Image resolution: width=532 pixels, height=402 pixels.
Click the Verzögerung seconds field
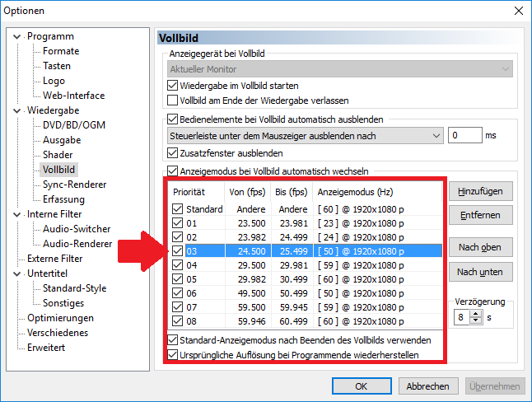[x=462, y=317]
